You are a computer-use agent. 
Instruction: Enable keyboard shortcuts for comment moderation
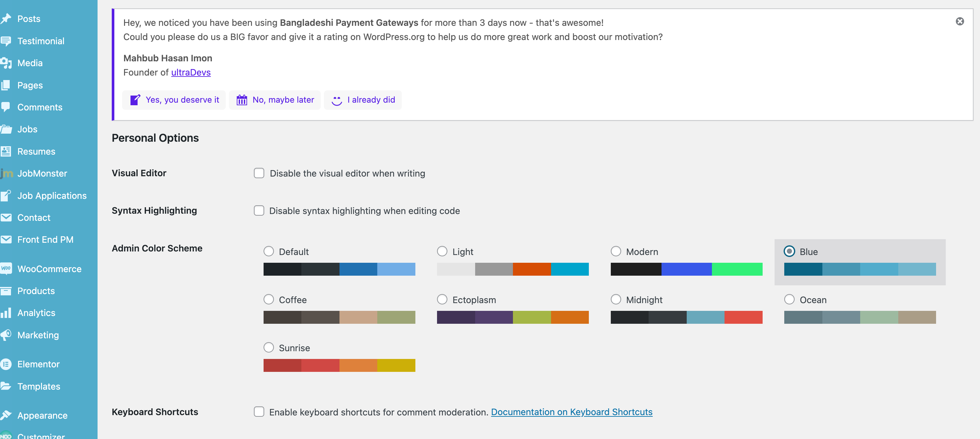tap(259, 412)
